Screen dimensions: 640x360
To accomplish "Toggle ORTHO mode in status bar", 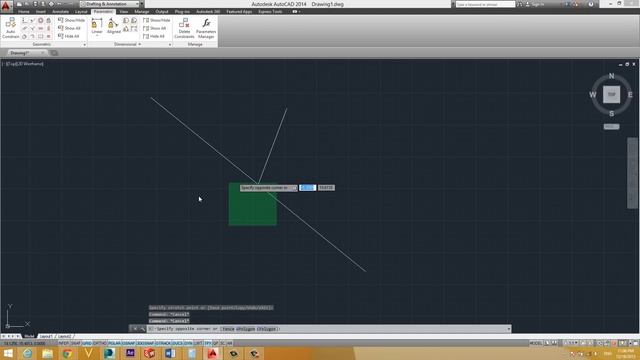I will click(100, 344).
